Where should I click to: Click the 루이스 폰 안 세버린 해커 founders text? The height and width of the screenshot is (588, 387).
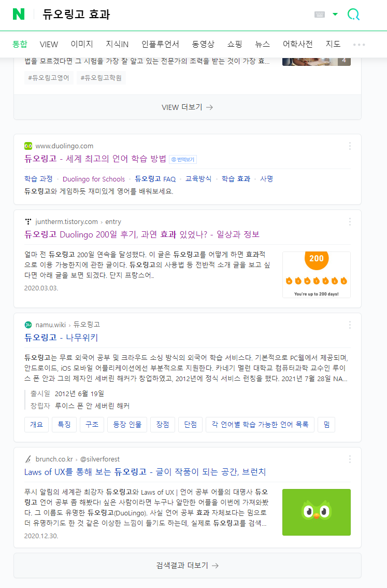92,406
